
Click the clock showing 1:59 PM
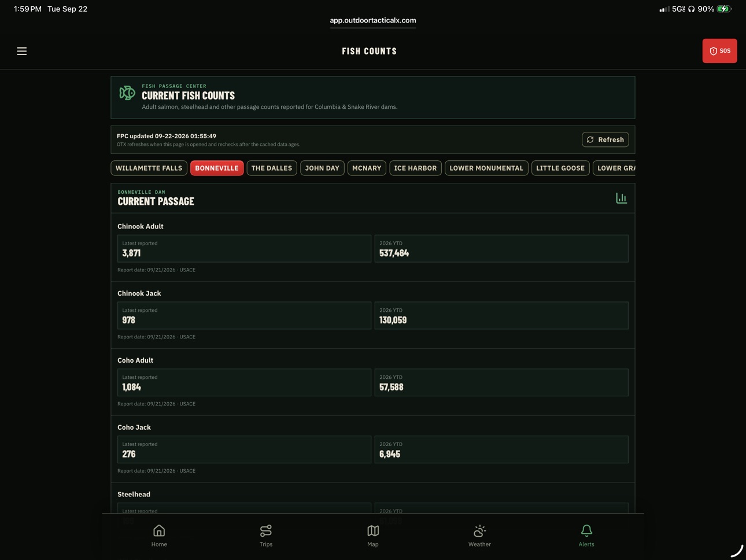[27, 9]
